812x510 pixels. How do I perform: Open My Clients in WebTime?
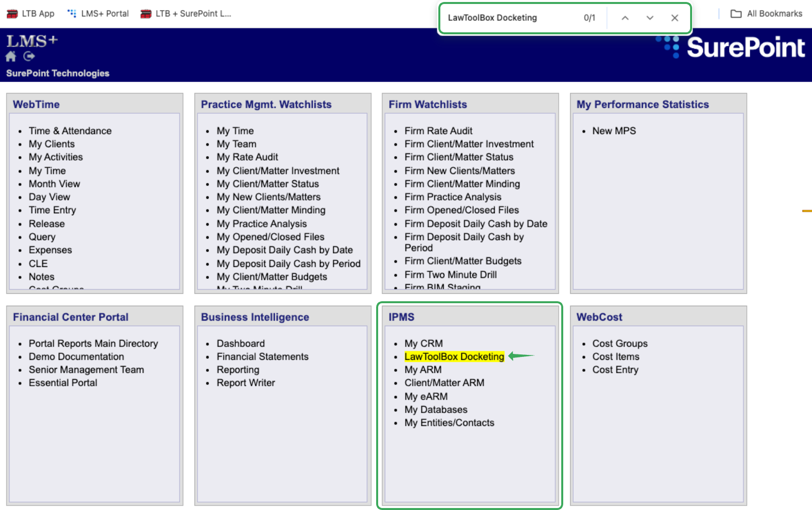(52, 144)
